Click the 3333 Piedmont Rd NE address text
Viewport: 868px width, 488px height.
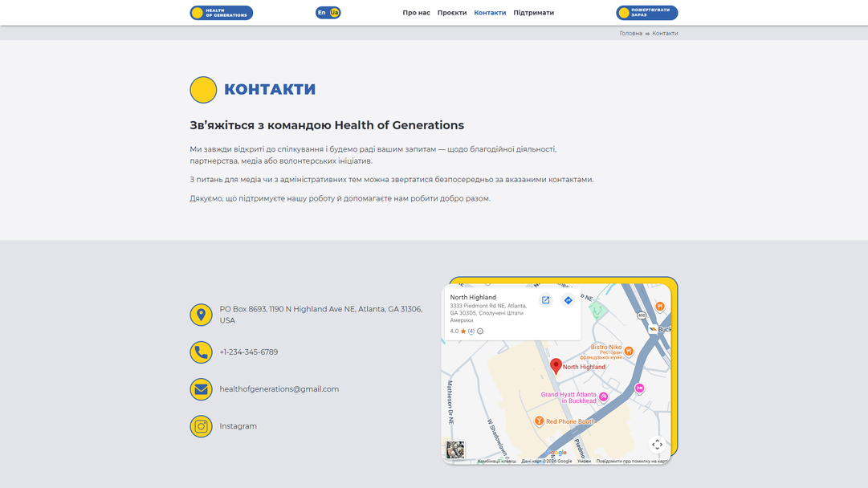click(487, 312)
